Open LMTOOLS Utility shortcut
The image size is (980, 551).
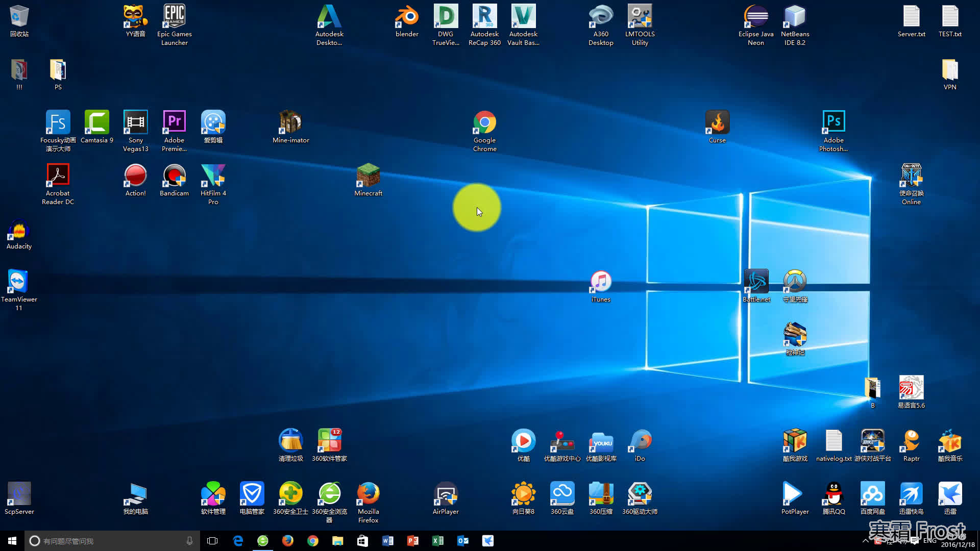(x=640, y=25)
